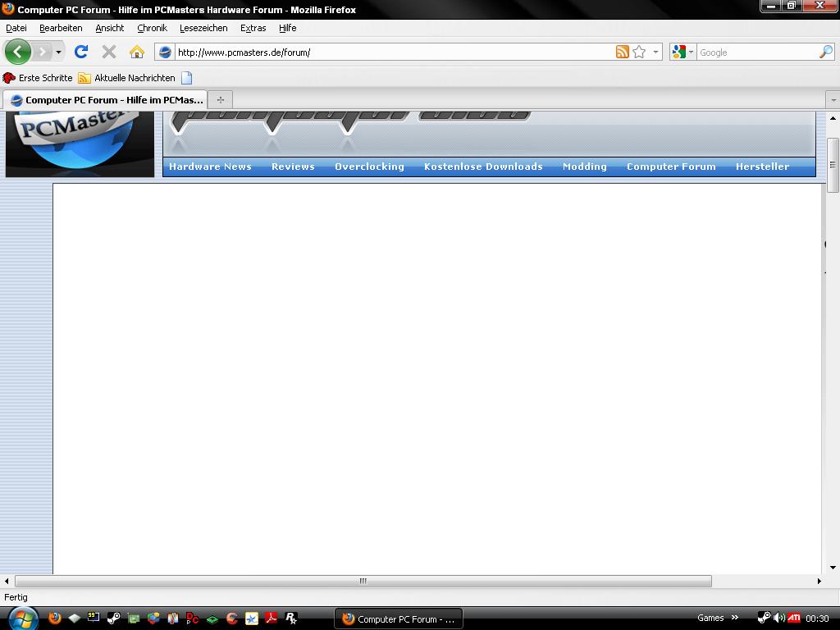840x630 pixels.
Task: Open the Lesezeichen menu
Action: [203, 28]
